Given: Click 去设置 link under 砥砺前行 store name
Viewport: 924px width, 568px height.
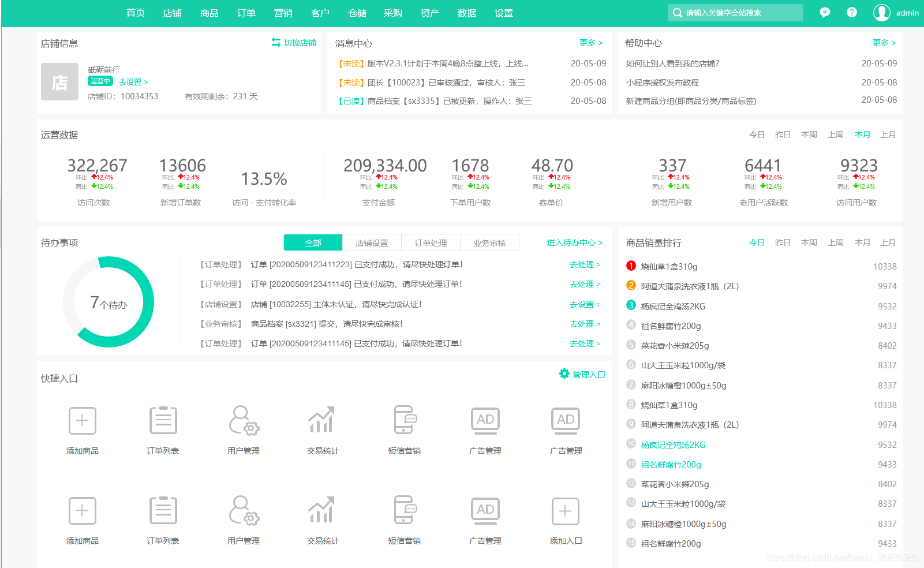Looking at the screenshot, I should 133,82.
